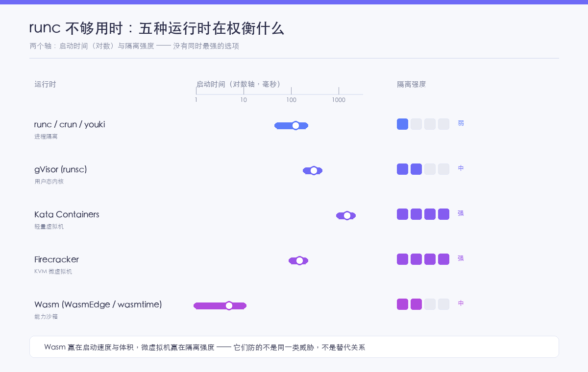
Task: Click the '中' rating label for gVisor
Action: [x=461, y=168]
